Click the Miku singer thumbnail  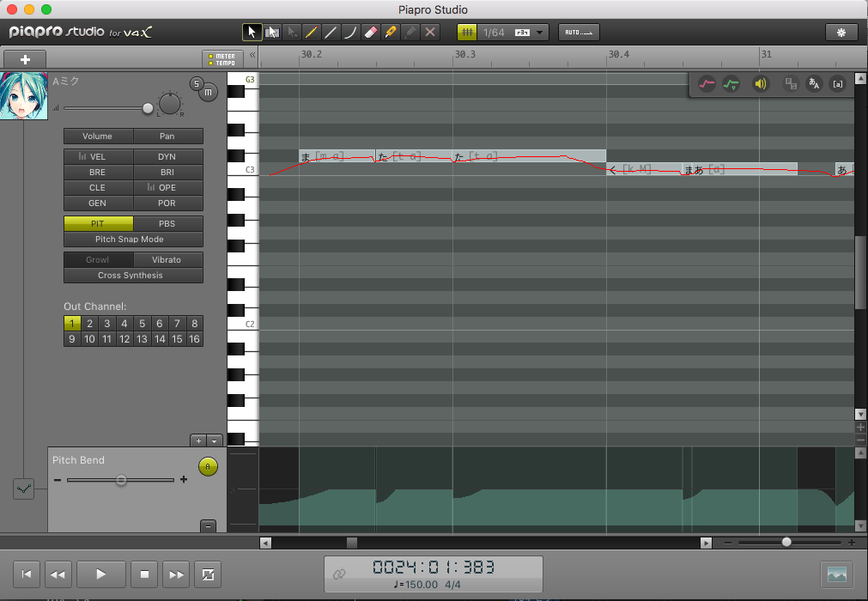[24, 96]
